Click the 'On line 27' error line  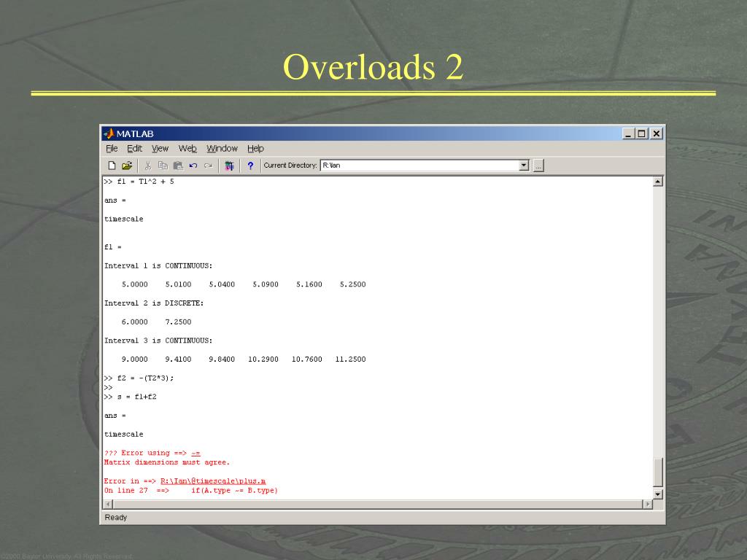click(x=190, y=491)
